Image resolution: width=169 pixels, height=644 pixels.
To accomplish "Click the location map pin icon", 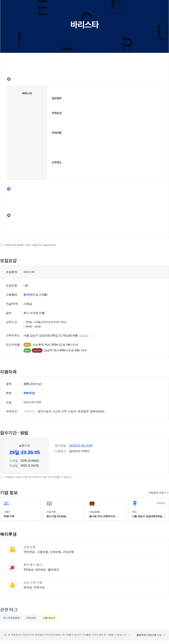I will pos(135,503).
